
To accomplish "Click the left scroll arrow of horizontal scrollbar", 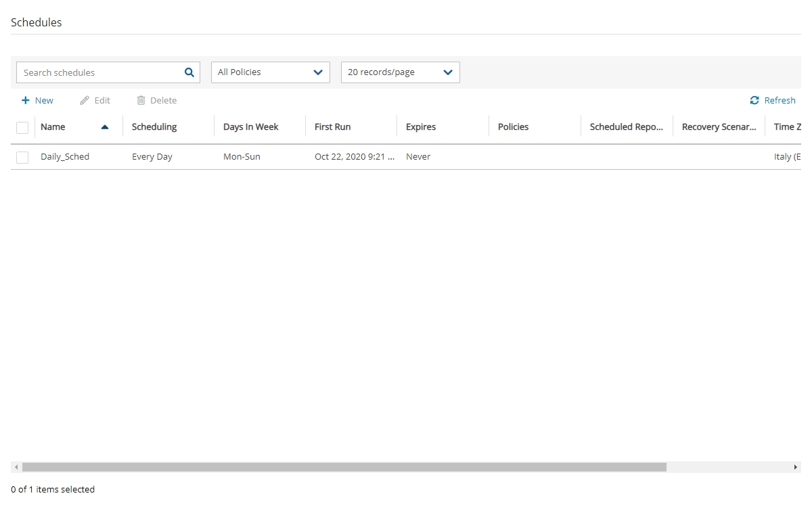I will 16,467.
